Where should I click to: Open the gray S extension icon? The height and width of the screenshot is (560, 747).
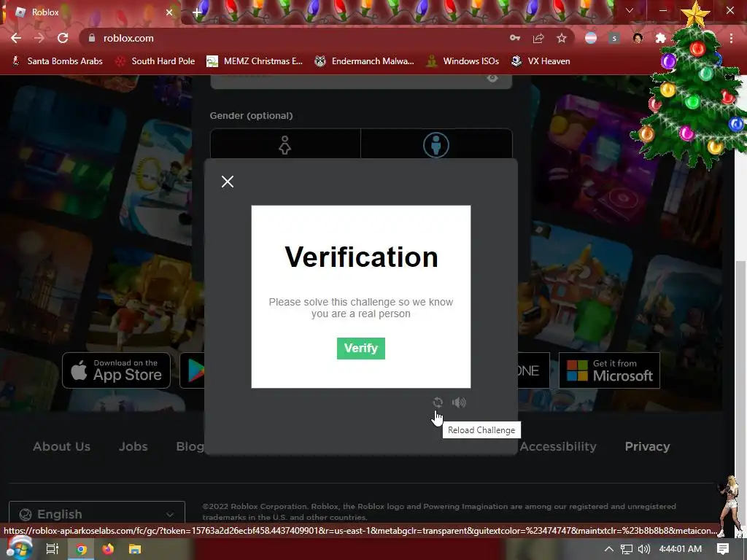pyautogui.click(x=614, y=38)
